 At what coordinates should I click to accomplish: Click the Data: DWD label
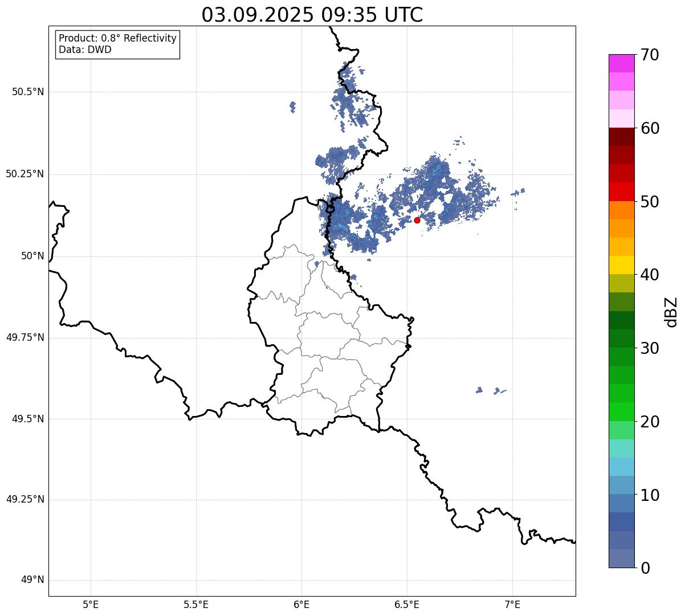coord(85,50)
